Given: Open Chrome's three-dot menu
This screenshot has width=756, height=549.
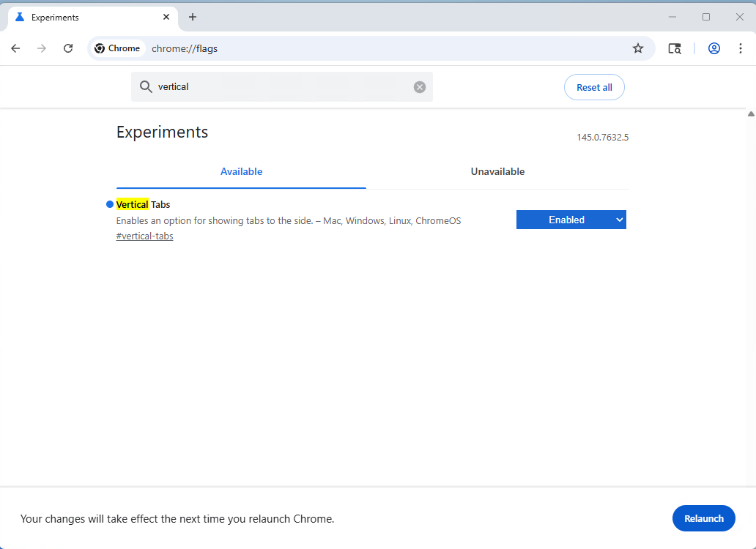Looking at the screenshot, I should pos(740,48).
